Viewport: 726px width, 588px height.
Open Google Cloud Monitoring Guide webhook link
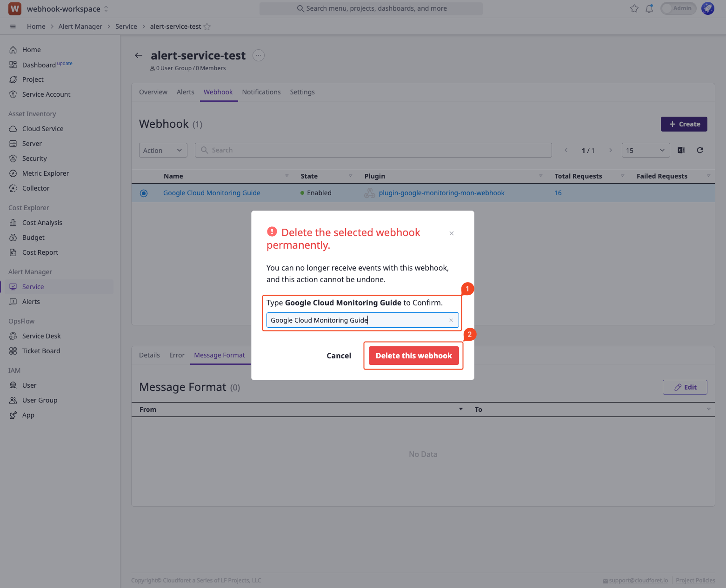(212, 193)
